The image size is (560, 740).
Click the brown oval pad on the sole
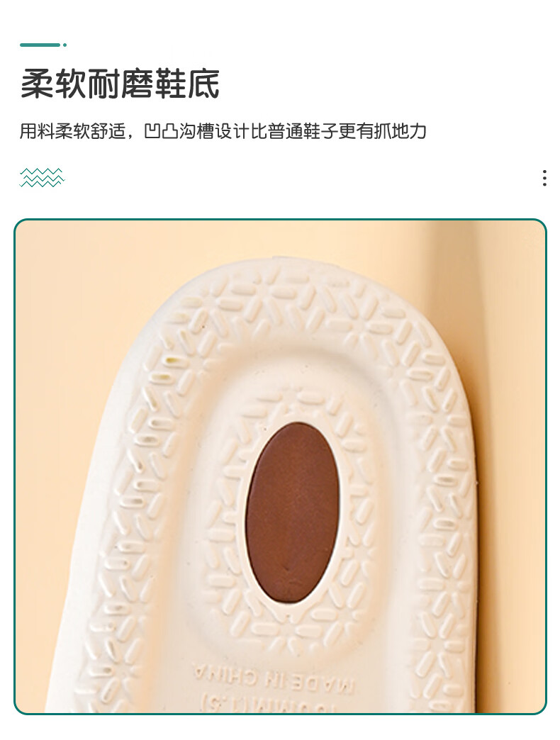(x=293, y=513)
